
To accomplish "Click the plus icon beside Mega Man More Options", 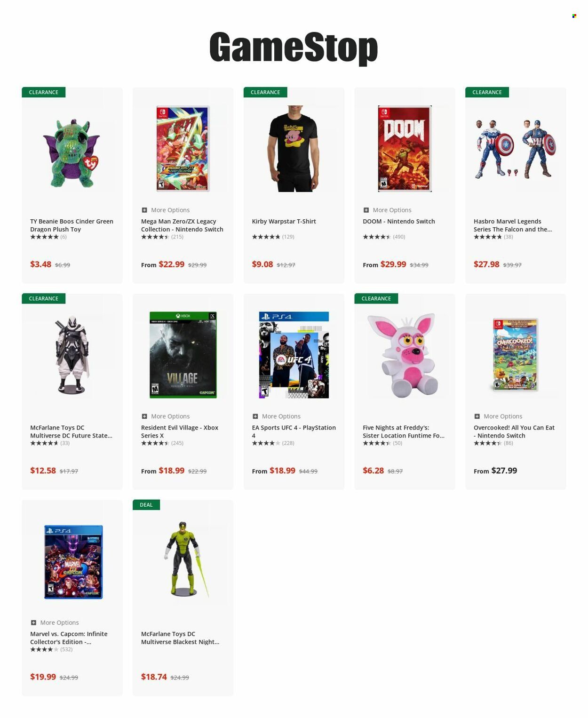I will point(144,210).
